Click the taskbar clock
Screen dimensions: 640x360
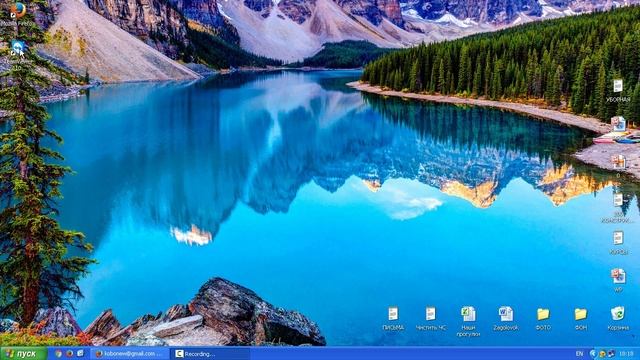click(x=627, y=354)
